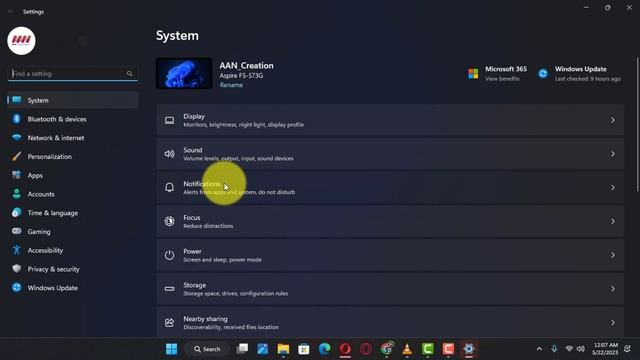Open Gaming in the sidebar
The height and width of the screenshot is (360, 640).
tap(73, 232)
